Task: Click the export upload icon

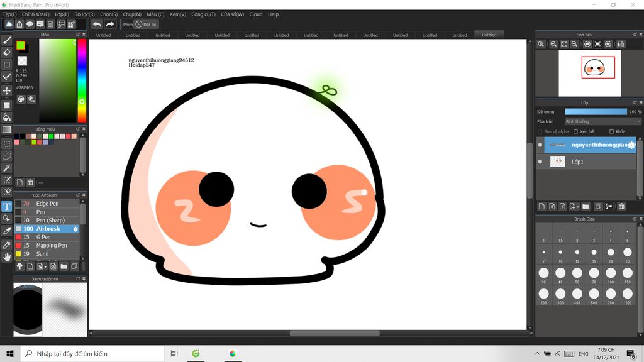Action: tap(19, 25)
